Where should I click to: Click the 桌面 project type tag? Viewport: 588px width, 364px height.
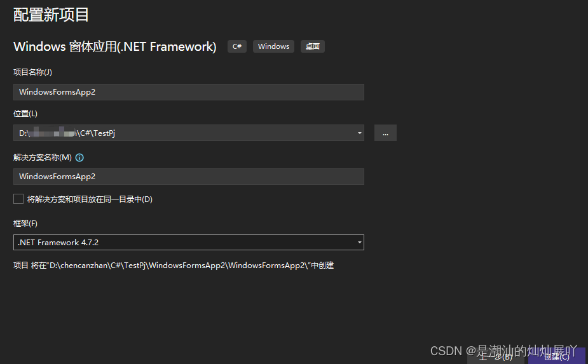tap(313, 46)
